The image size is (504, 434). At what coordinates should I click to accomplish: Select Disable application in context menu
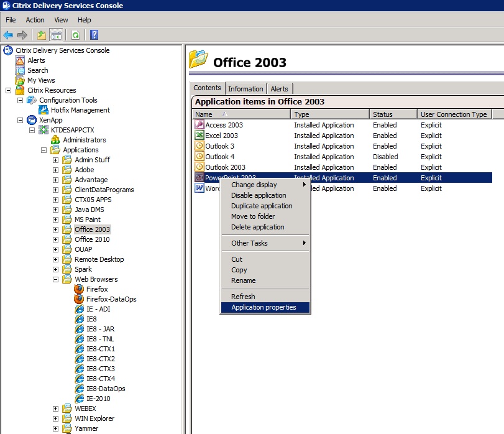tap(259, 195)
